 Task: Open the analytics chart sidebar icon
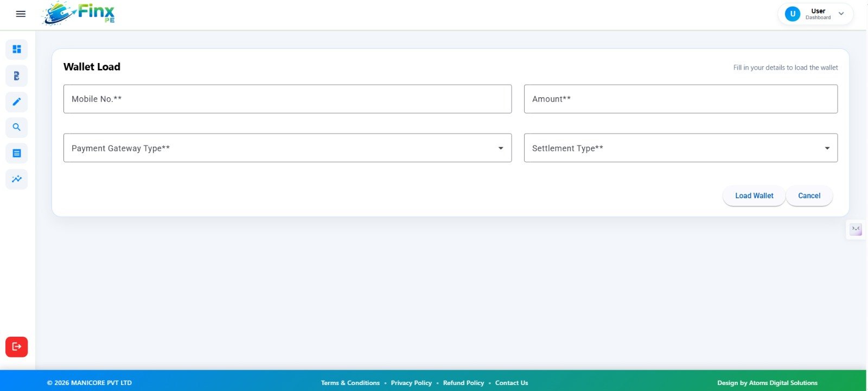pyautogui.click(x=17, y=179)
